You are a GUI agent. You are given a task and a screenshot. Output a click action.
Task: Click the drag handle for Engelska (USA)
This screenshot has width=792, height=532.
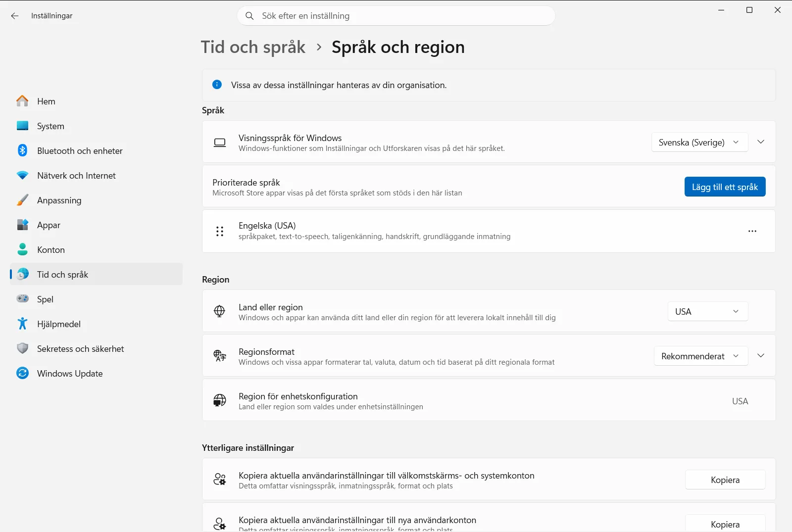coord(220,231)
